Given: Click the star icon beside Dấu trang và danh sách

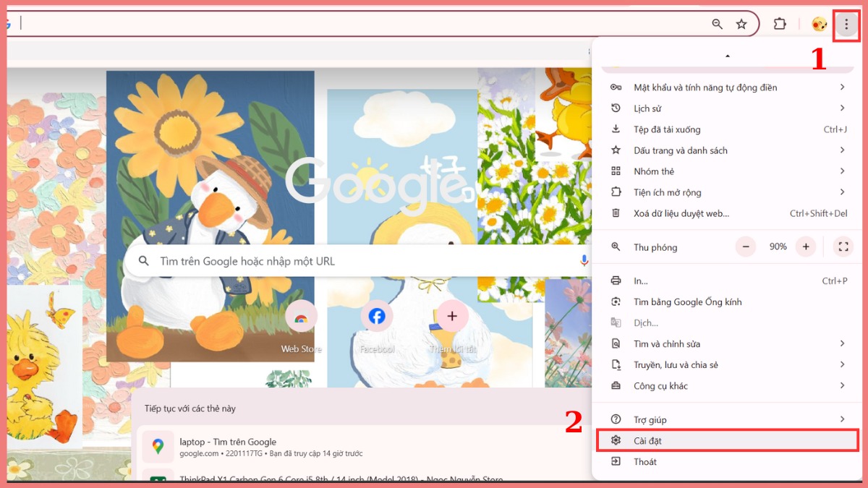Looking at the screenshot, I should (x=616, y=150).
